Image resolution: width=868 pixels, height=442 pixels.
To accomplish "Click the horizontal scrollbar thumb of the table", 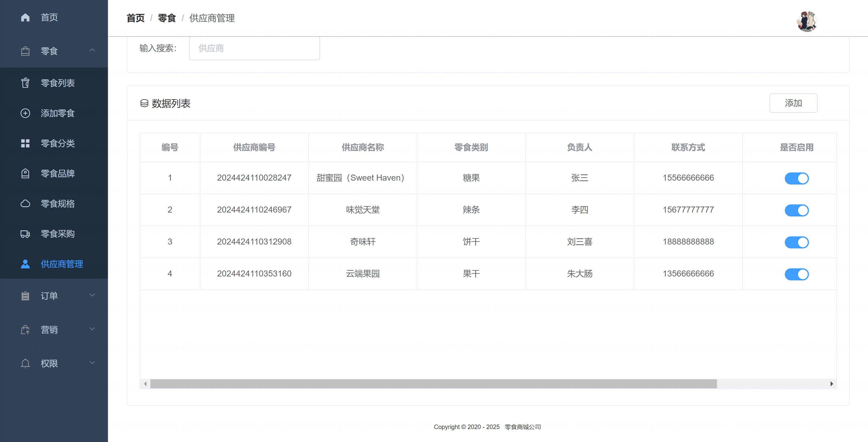I will (x=434, y=384).
